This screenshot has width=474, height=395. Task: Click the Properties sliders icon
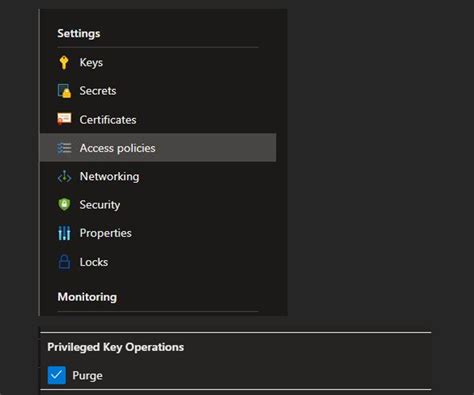coord(64,233)
